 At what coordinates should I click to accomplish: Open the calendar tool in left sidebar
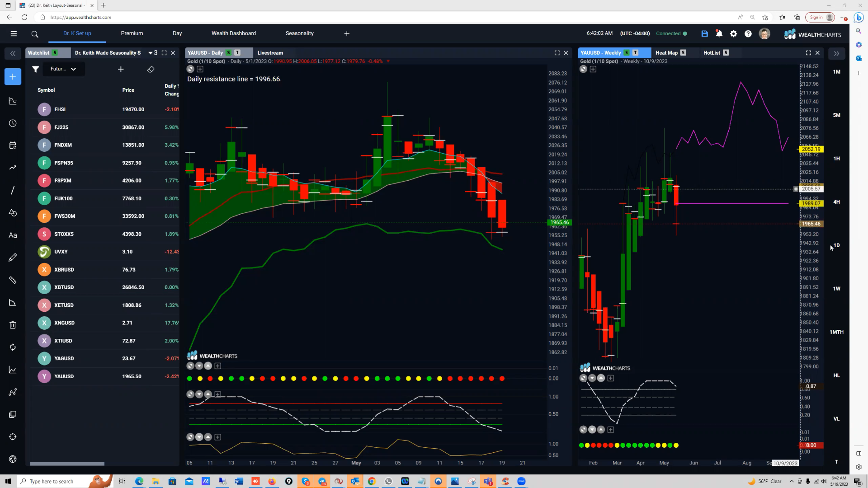pyautogui.click(x=13, y=145)
